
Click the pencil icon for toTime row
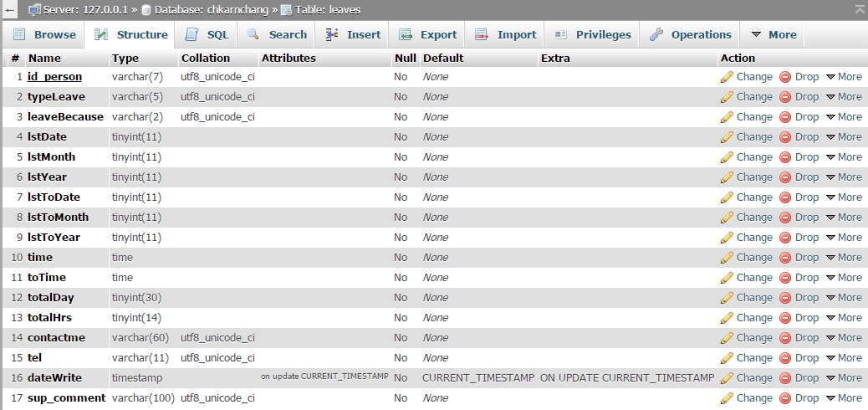(x=727, y=278)
